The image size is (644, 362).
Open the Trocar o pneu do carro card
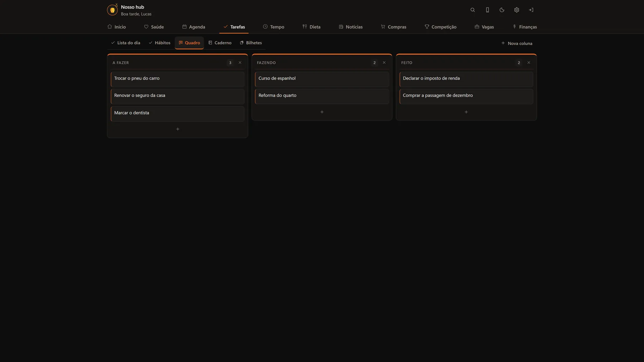pos(178,79)
